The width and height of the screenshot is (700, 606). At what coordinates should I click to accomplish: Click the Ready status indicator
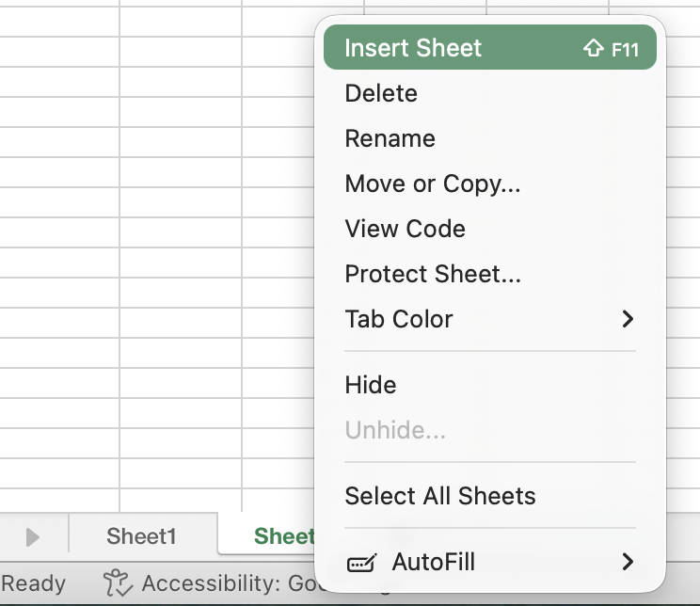(33, 583)
